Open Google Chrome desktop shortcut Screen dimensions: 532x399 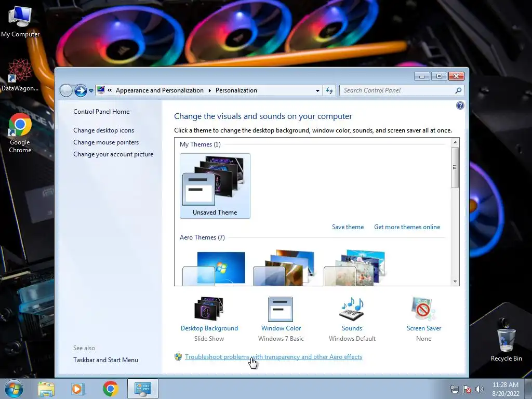pos(20,133)
